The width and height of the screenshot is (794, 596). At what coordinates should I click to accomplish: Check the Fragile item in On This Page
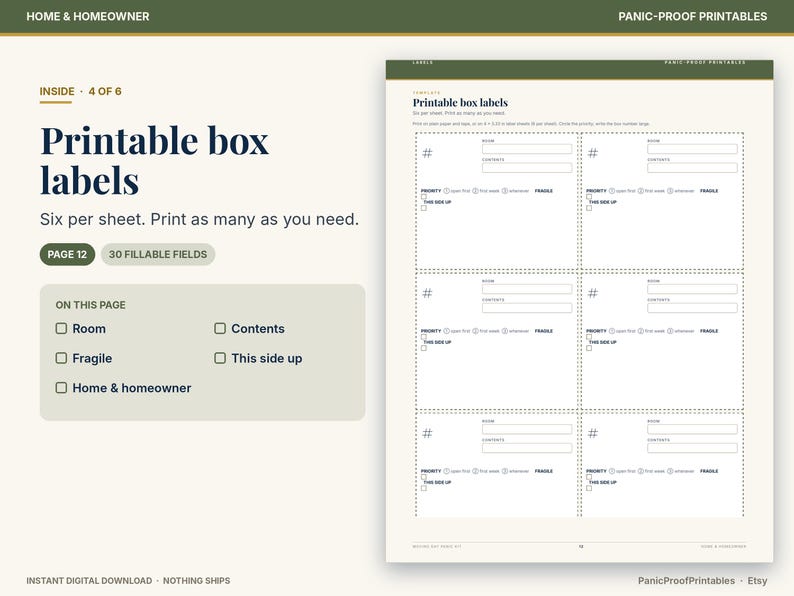pyautogui.click(x=61, y=358)
